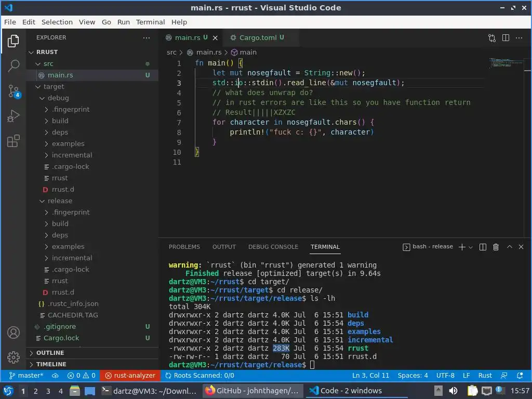Open Explorer views and more actions

146,37
